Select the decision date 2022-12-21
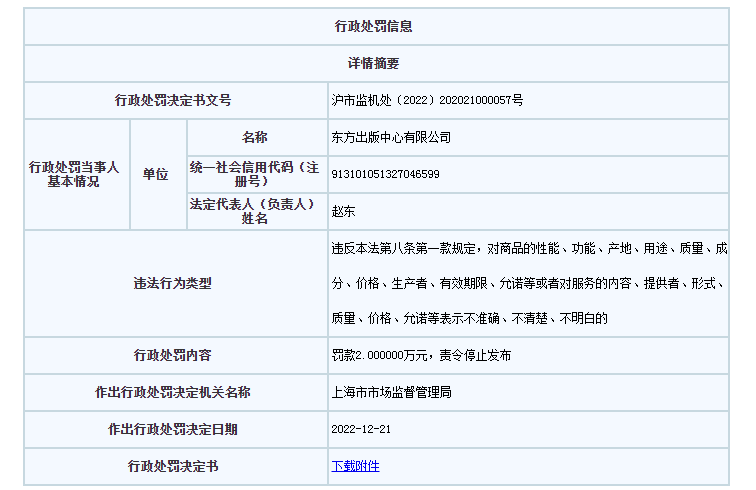This screenshot has width=756, height=490. 361,429
